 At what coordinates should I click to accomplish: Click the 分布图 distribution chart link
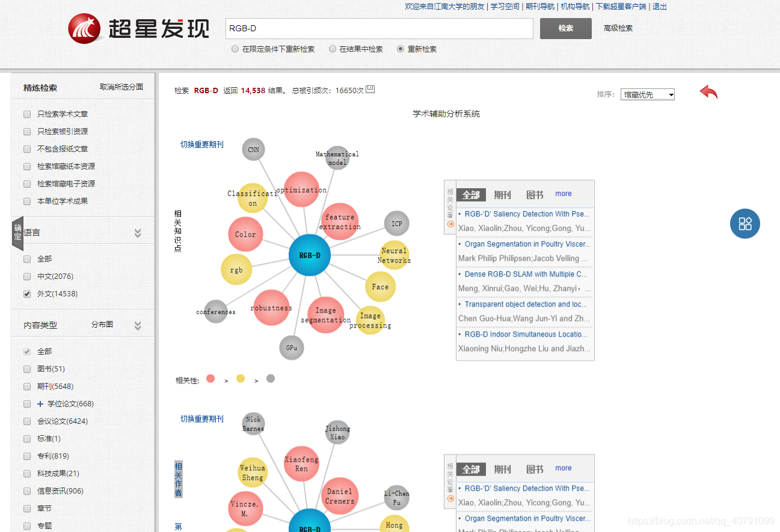point(102,325)
